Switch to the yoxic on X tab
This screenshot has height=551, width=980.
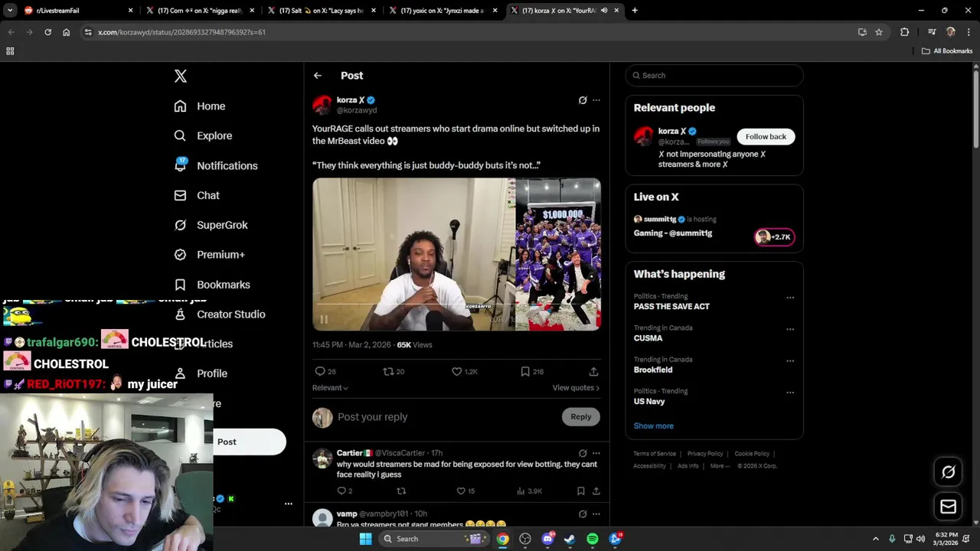point(443,11)
